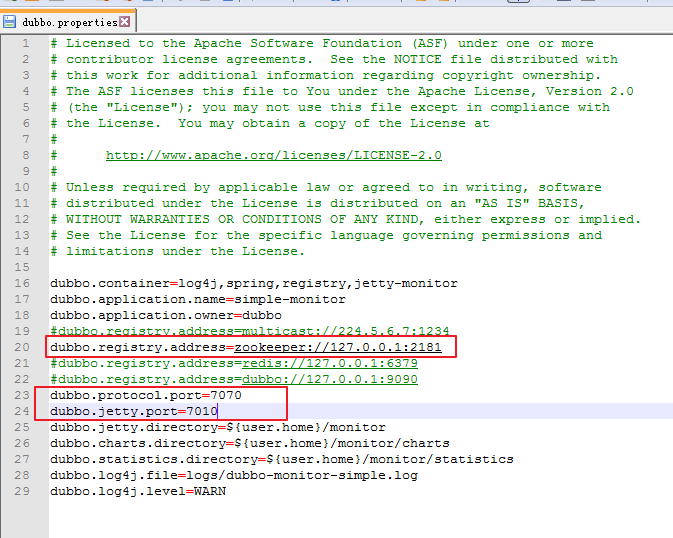Screen dimensions: 673x538
Task: Click line number 20 in the margin
Action: pyautogui.click(x=22, y=347)
